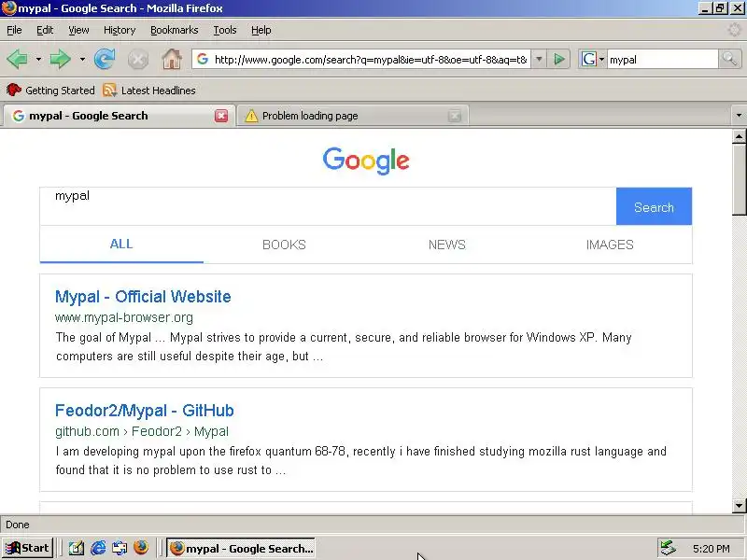Close the mypal - Google Search tab

click(x=221, y=116)
